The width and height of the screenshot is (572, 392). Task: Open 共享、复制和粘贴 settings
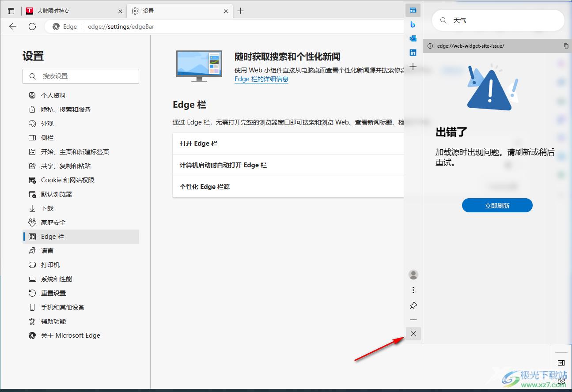[x=81, y=166]
